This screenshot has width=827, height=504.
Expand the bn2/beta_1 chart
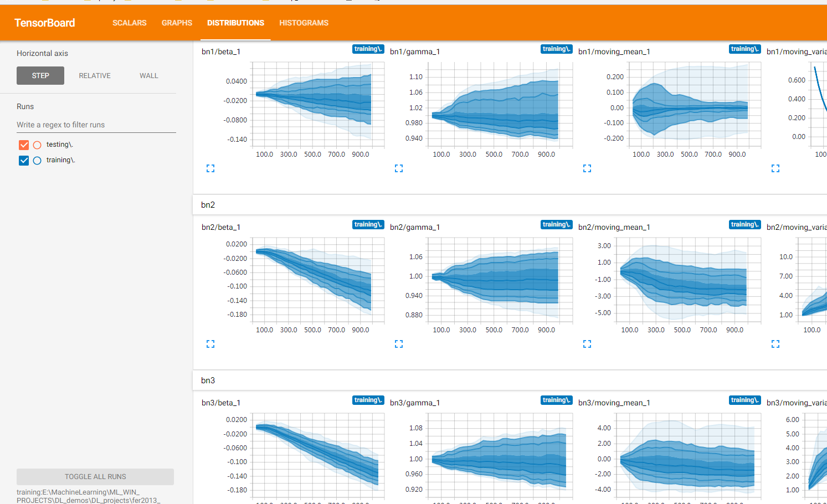click(x=210, y=343)
